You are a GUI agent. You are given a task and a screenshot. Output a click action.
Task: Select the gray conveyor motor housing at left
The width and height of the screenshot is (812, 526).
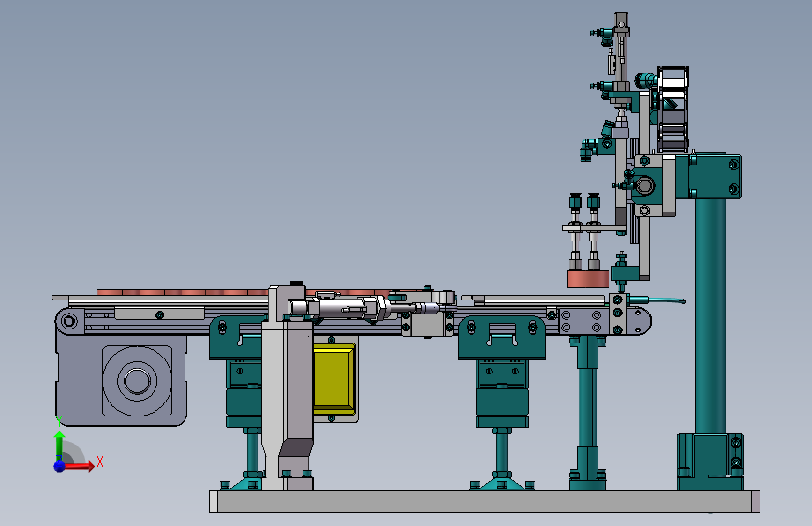(x=121, y=381)
